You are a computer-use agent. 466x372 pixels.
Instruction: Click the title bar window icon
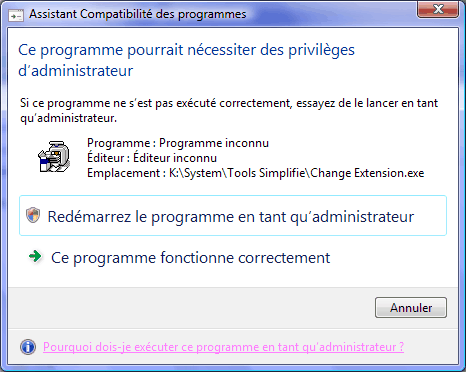pyautogui.click(x=16, y=15)
